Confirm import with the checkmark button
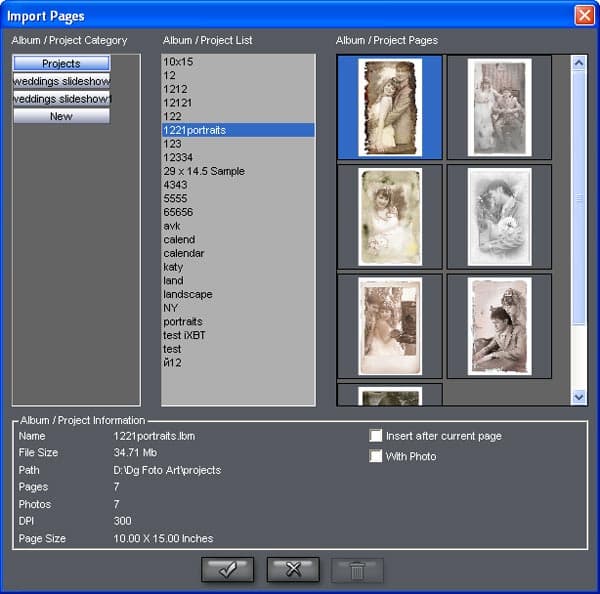 click(x=227, y=570)
